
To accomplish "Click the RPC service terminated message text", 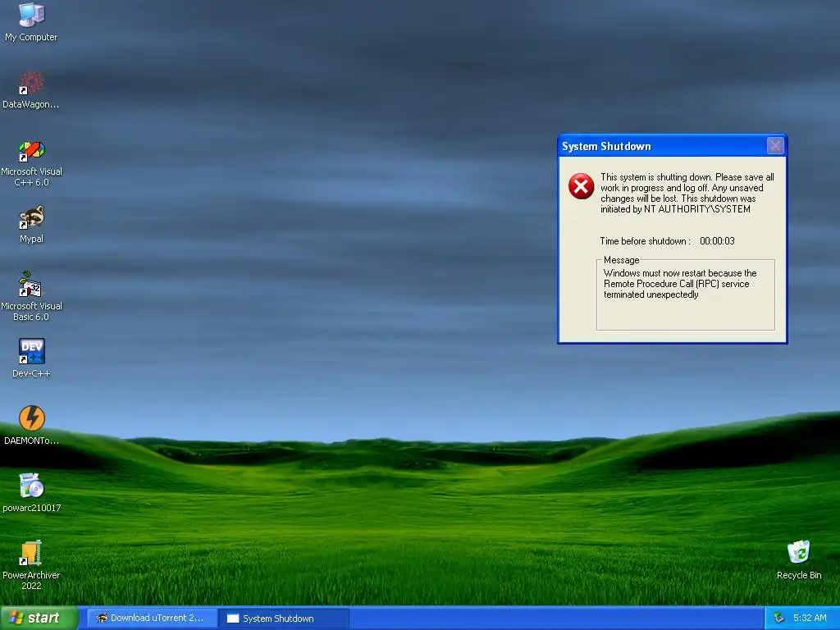I will pos(680,284).
